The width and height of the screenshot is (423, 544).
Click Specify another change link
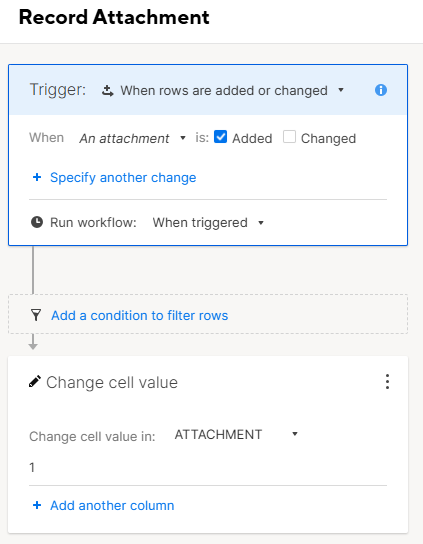pyautogui.click(x=123, y=178)
